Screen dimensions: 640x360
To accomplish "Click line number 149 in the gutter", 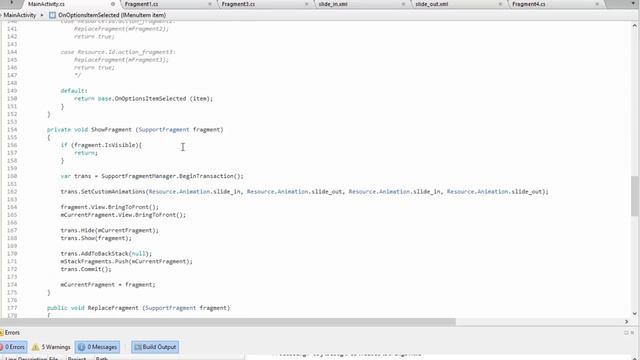I will (x=12, y=91).
